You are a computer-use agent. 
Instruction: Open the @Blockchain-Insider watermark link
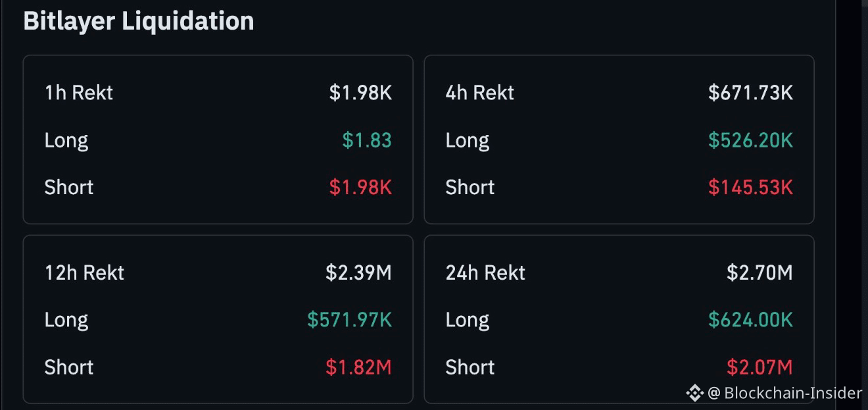(784, 393)
